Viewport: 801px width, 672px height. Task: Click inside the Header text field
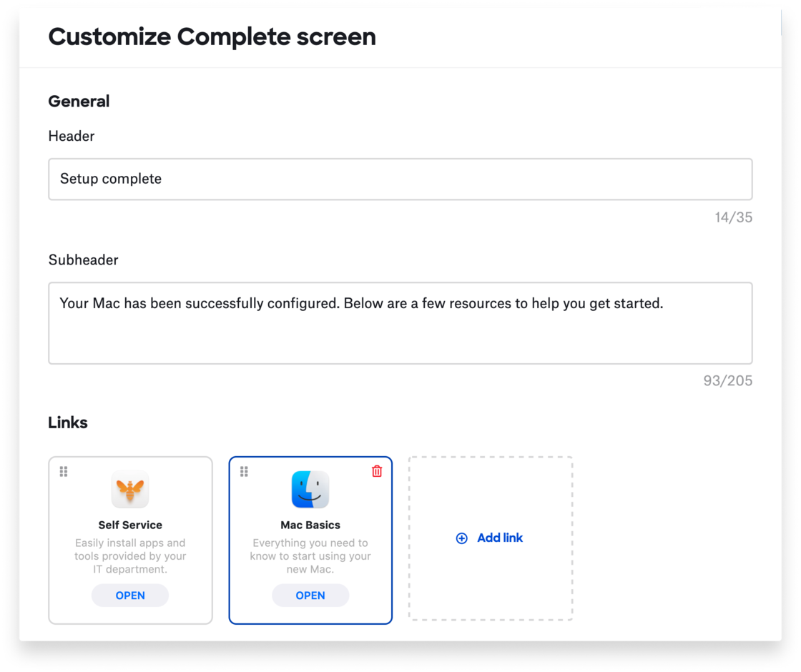point(400,179)
